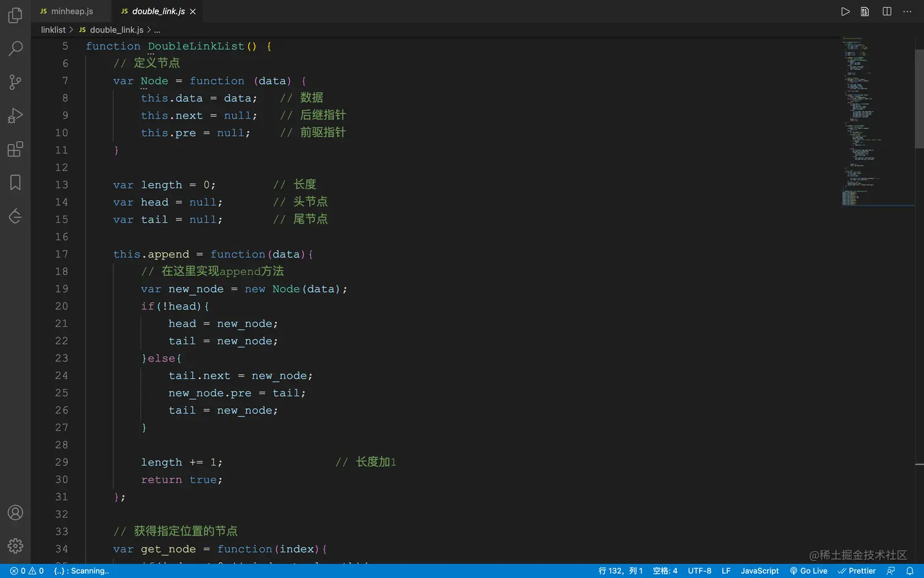Open the Search view in activity bar

pos(15,48)
